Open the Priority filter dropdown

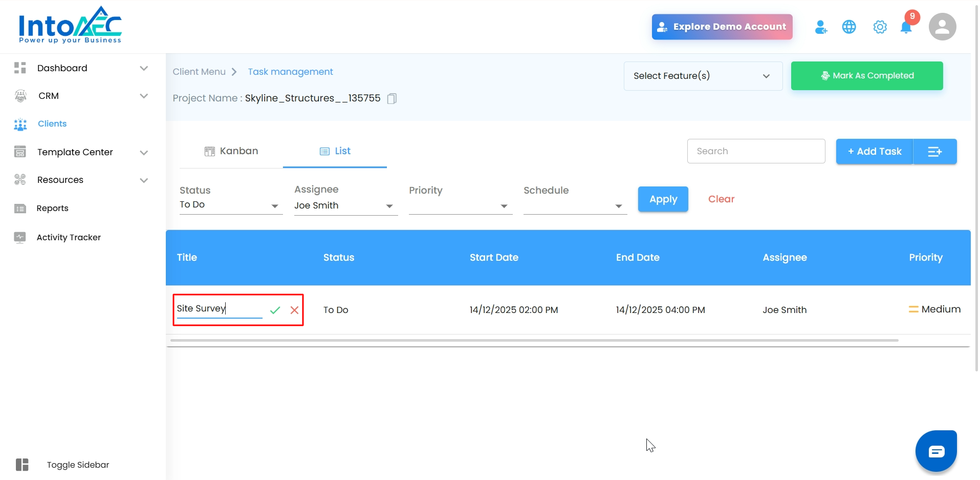pos(461,206)
